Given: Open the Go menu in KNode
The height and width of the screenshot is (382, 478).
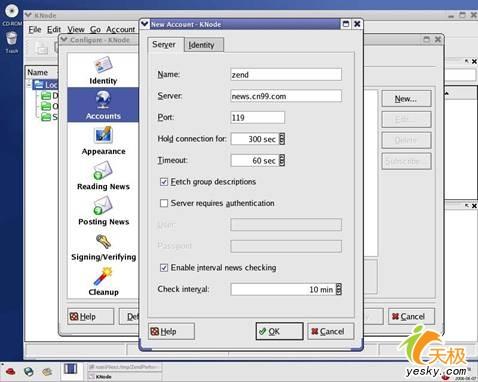Looking at the screenshot, I should point(95,30).
